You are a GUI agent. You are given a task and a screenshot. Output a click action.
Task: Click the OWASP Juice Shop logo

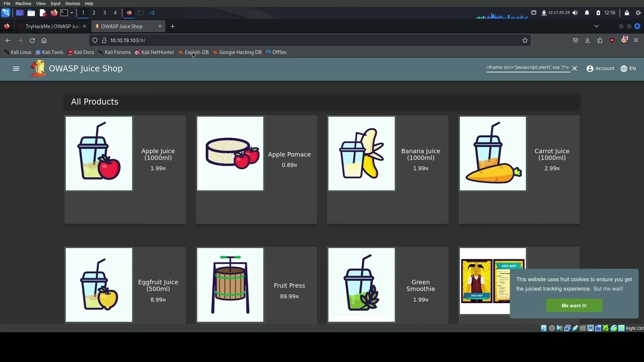(38, 68)
